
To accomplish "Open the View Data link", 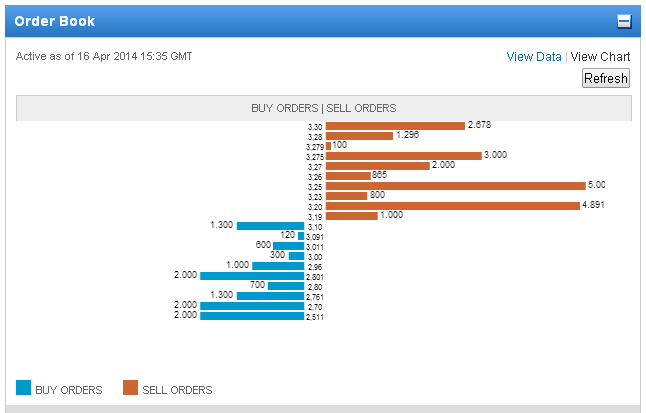I will (x=534, y=56).
